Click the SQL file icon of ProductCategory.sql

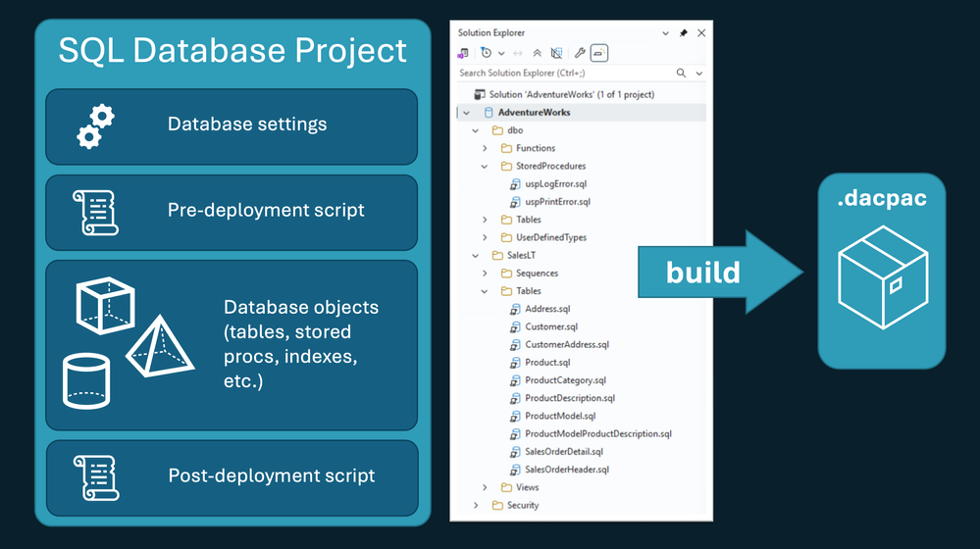point(515,380)
